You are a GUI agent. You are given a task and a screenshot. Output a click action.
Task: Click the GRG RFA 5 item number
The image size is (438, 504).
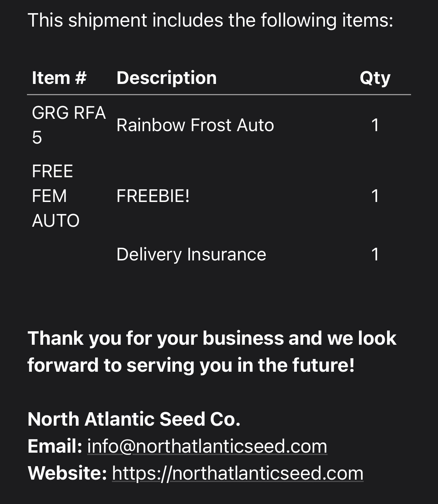pos(69,125)
